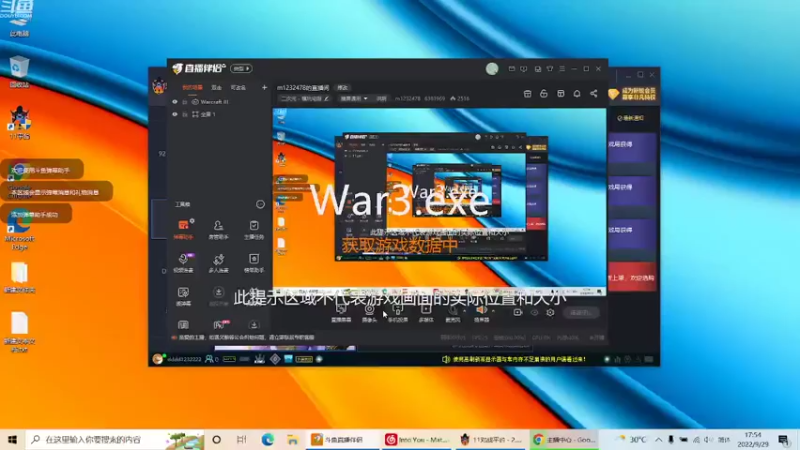Click the share icon above the preview
800x450 pixels.
(593, 93)
